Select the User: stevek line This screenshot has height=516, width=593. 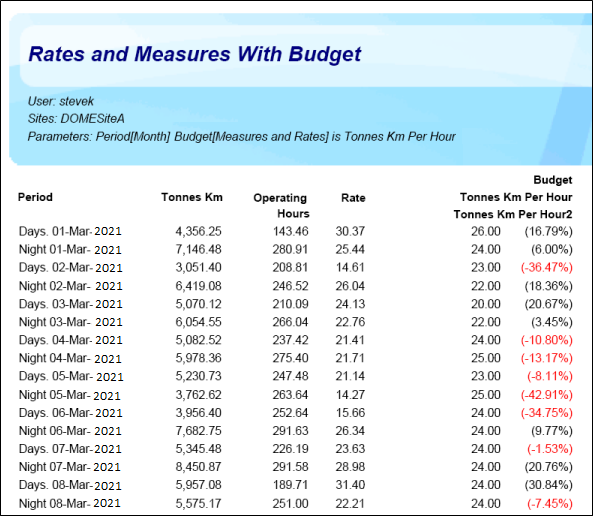point(61,101)
